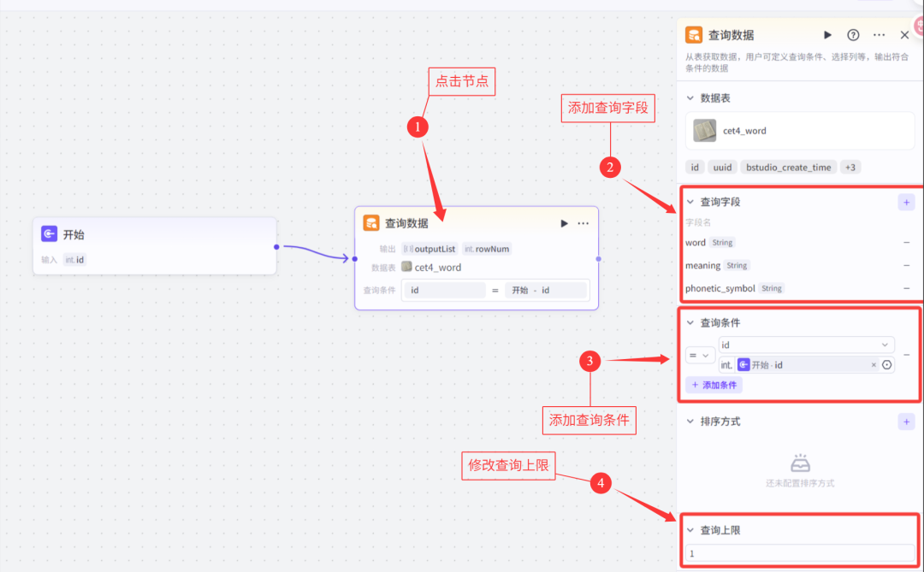Screen dimensions: 924x572
Task: Add a sort rule with the 排序方式 plus icon
Action: point(906,421)
